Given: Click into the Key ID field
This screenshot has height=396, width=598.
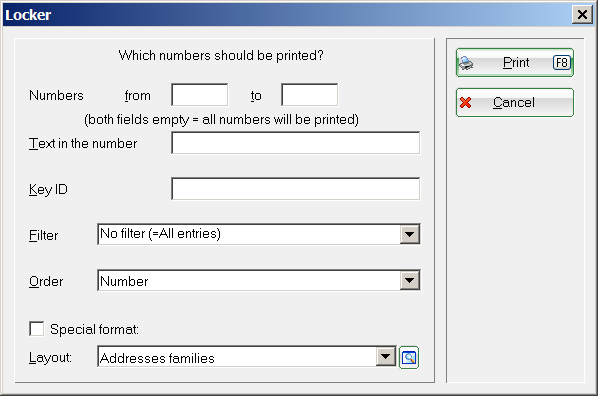Looking at the screenshot, I should coord(296,189).
